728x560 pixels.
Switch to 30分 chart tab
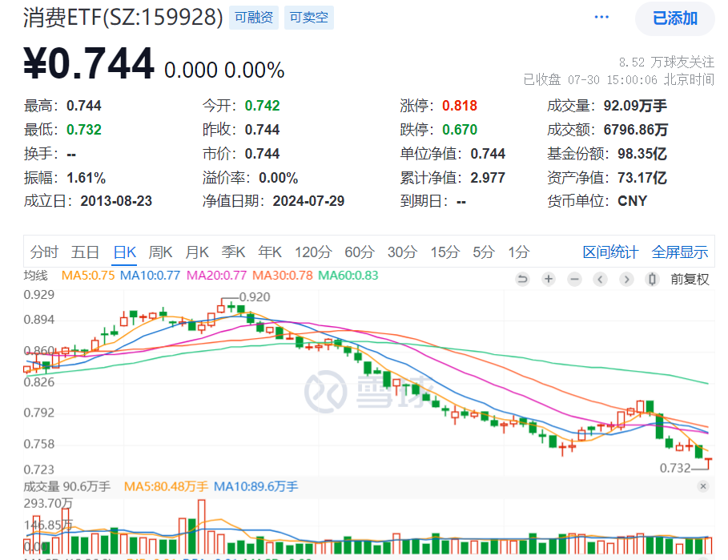[x=402, y=252]
